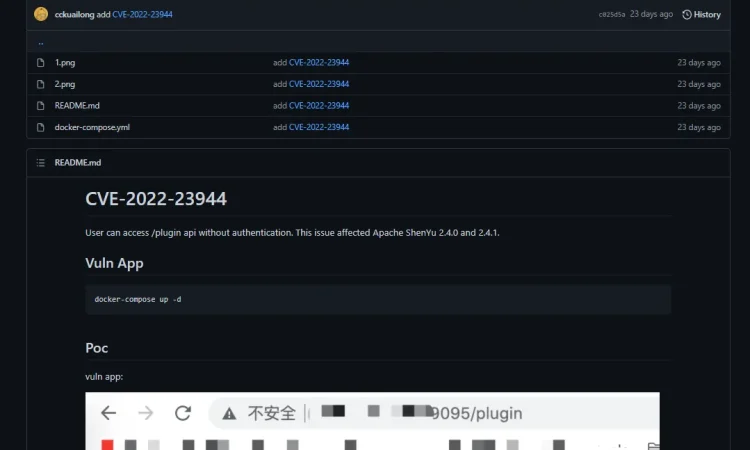Screen dimensions: 750x450
Task: Click the CVE-2022-23944 README heading
Action: (x=156, y=198)
